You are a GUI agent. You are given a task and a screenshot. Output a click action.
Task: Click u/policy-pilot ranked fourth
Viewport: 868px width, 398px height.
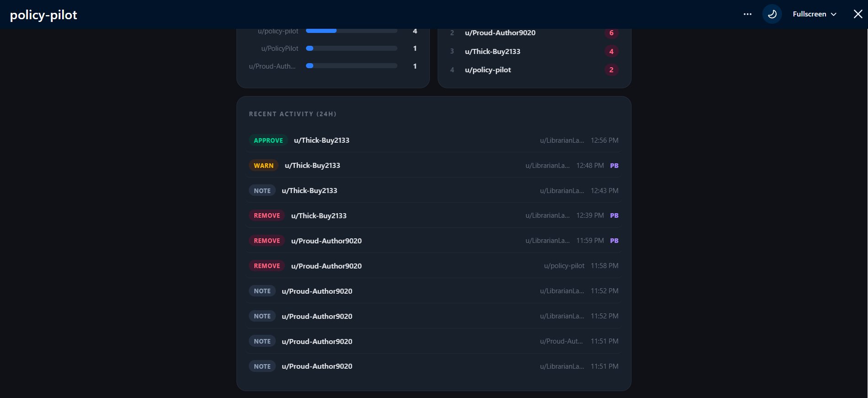(488, 70)
